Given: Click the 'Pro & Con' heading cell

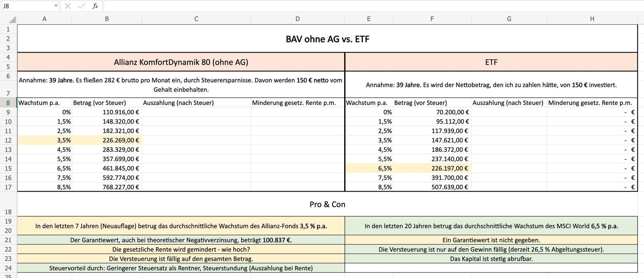Looking at the screenshot, I should tap(327, 204).
